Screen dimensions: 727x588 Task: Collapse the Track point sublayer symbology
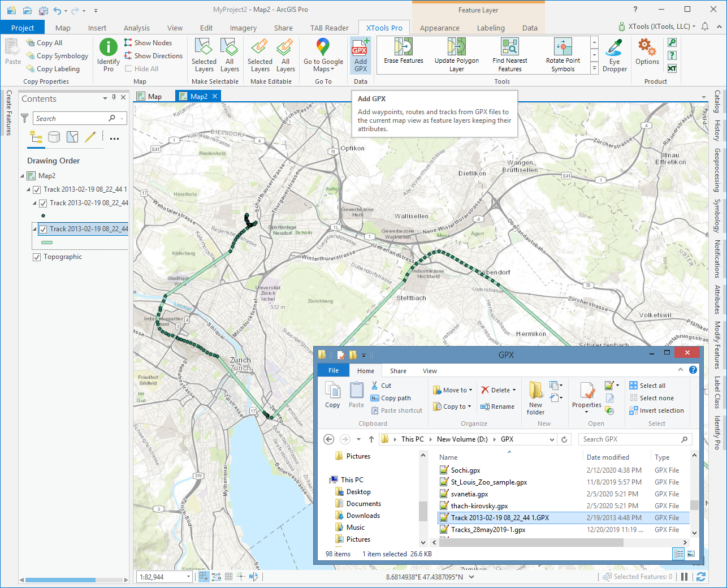(x=34, y=203)
